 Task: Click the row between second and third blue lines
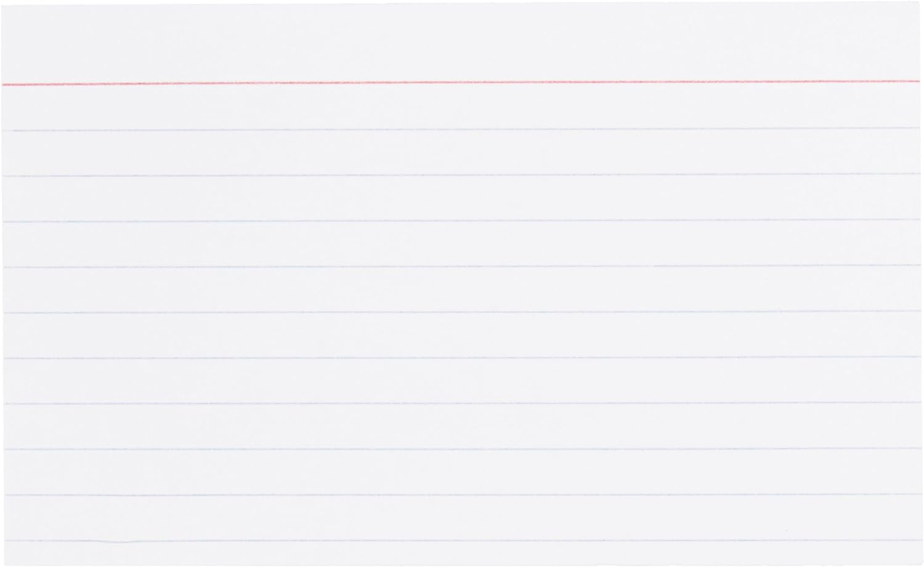point(461,197)
